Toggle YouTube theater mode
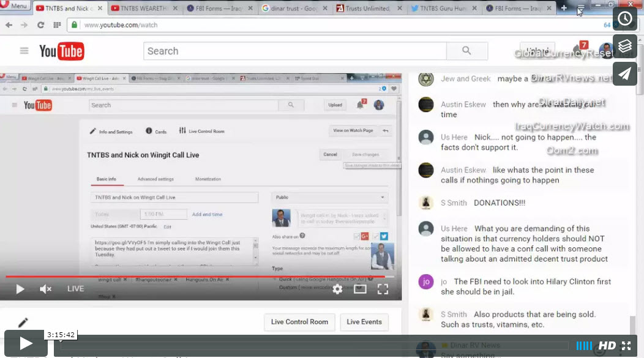The image size is (644, 358). 360,289
